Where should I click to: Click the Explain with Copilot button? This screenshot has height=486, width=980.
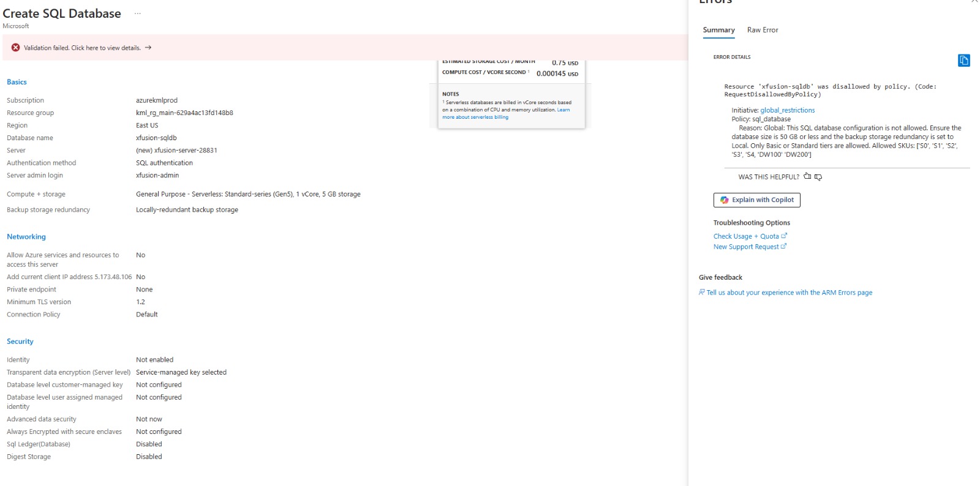pyautogui.click(x=757, y=200)
